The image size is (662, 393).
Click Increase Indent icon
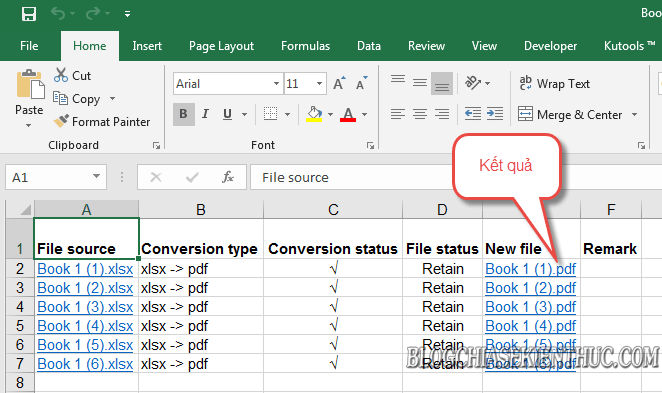point(495,114)
